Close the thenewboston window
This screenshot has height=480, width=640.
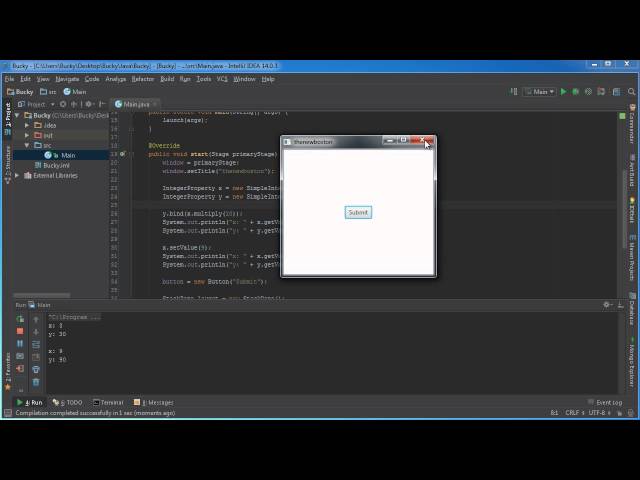(423, 140)
